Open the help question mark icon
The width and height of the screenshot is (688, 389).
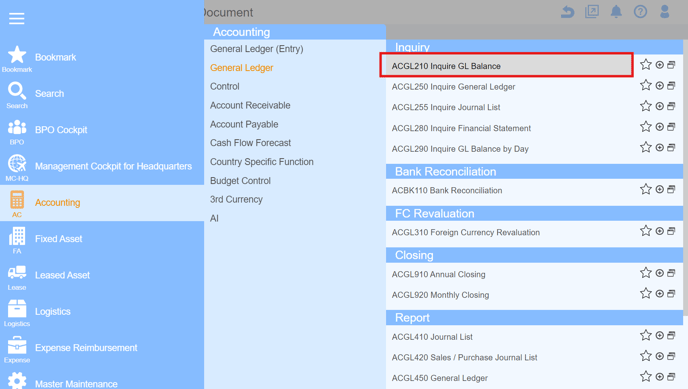pyautogui.click(x=640, y=12)
